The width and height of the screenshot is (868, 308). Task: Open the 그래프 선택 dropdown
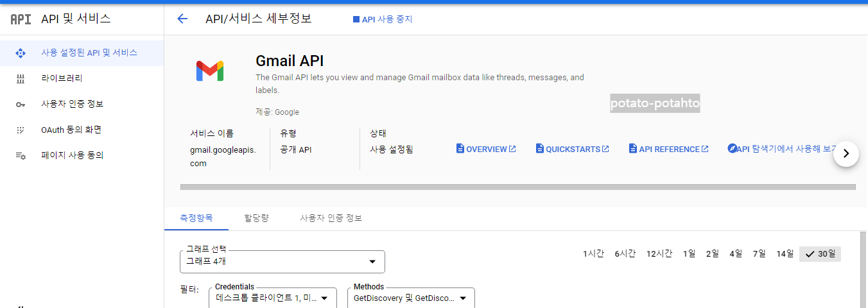[x=282, y=262]
